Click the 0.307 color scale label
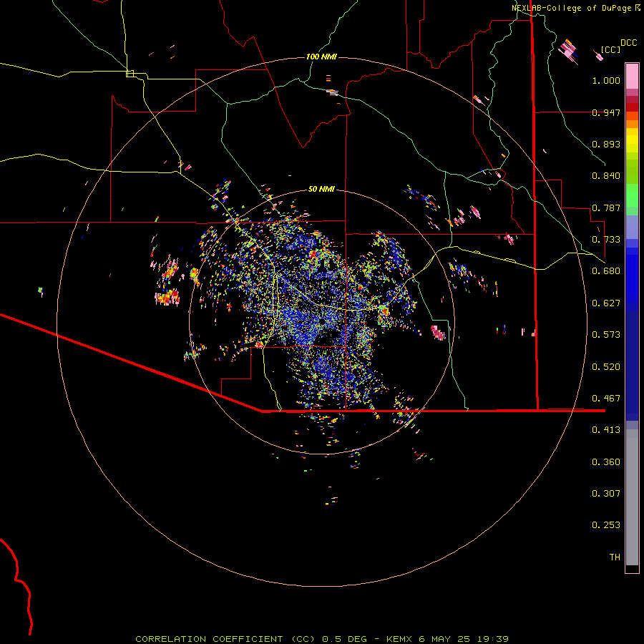Viewport: 644px width, 644px height. tap(606, 494)
